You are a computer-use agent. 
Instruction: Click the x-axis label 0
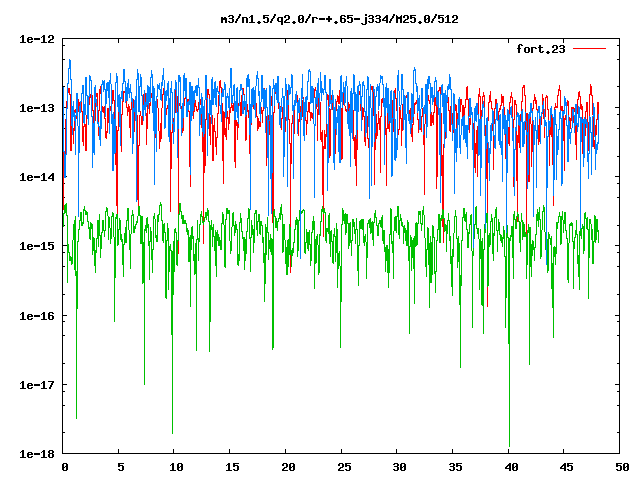[x=65, y=467]
